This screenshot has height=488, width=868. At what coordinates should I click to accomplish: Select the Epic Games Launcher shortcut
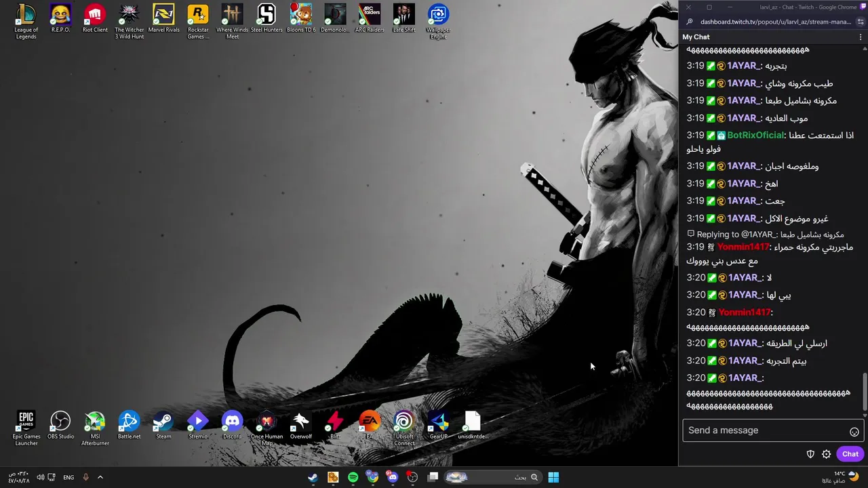26,428
